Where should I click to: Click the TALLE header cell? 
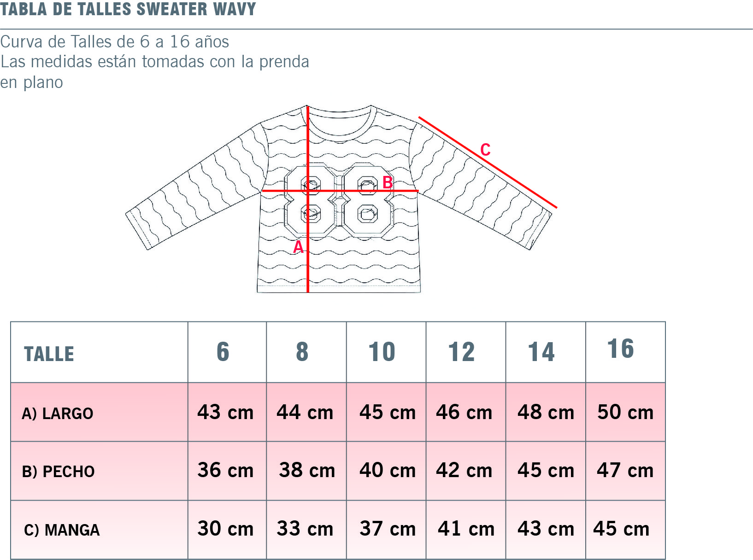(x=99, y=352)
